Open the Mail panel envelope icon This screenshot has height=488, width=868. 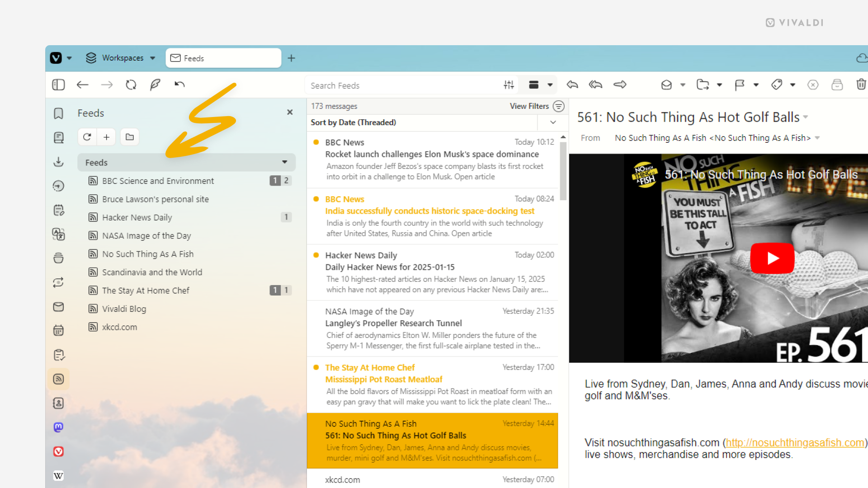(x=58, y=307)
